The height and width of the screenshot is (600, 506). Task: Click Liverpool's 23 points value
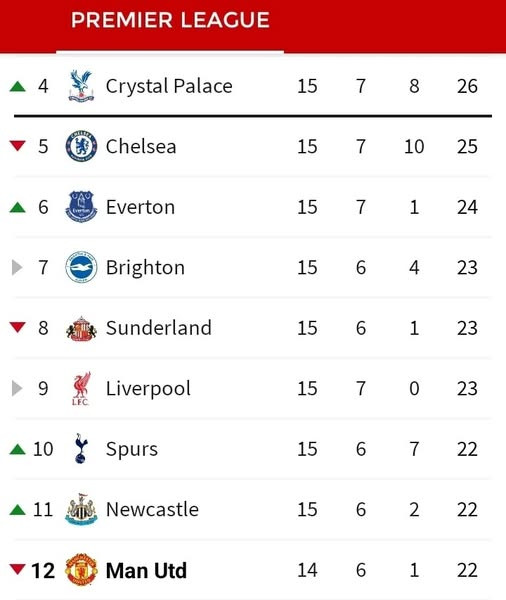(467, 388)
